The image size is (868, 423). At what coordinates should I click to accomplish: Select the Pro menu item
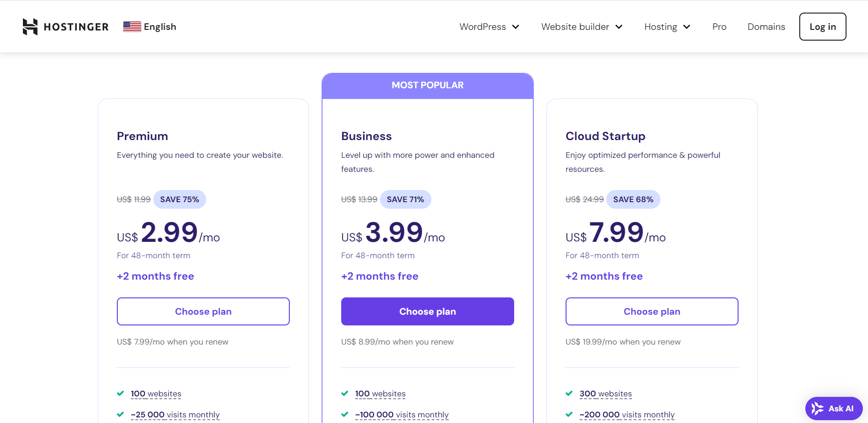[x=719, y=27]
